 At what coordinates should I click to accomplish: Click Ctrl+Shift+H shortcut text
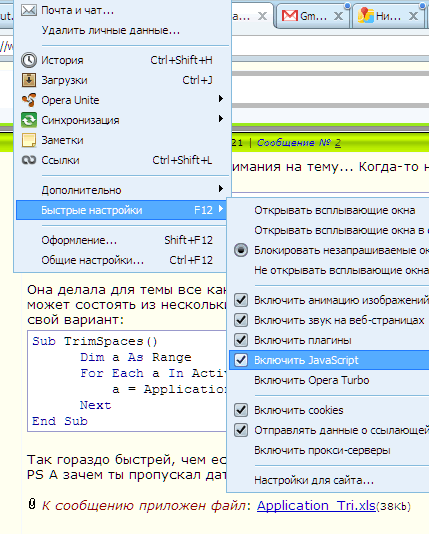point(181,60)
